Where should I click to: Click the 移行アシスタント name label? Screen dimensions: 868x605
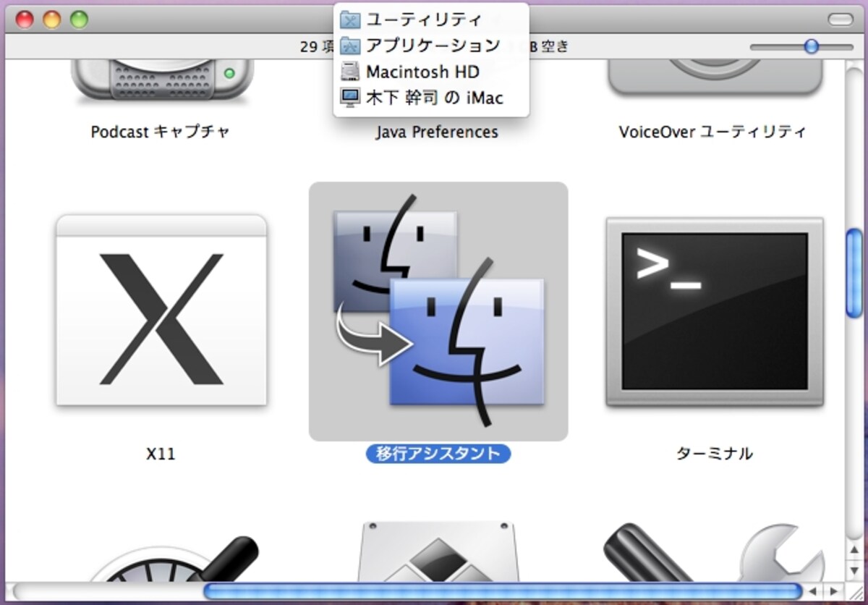[x=438, y=454]
